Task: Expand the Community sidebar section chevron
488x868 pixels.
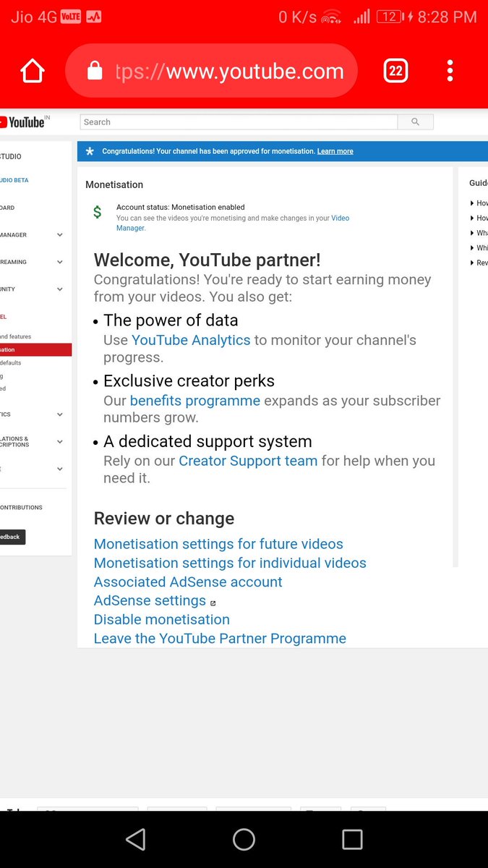Action: coord(60,289)
